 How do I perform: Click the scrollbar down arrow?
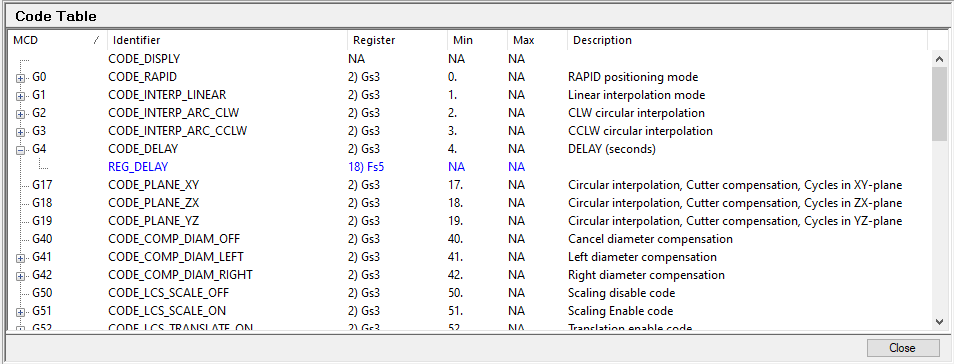pos(939,321)
